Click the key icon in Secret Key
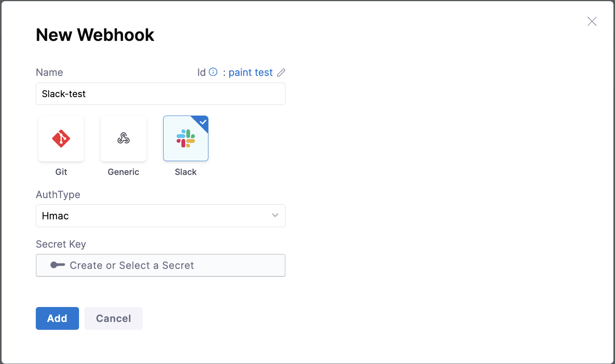 click(57, 265)
